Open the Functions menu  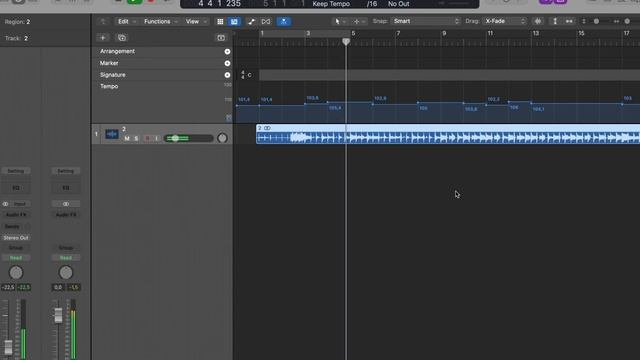pos(160,22)
